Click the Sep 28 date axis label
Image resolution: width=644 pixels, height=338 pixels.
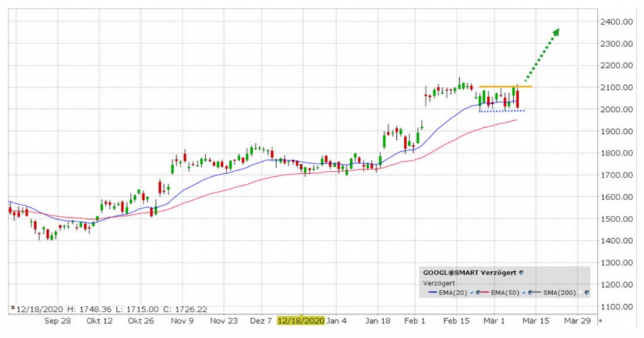point(58,321)
